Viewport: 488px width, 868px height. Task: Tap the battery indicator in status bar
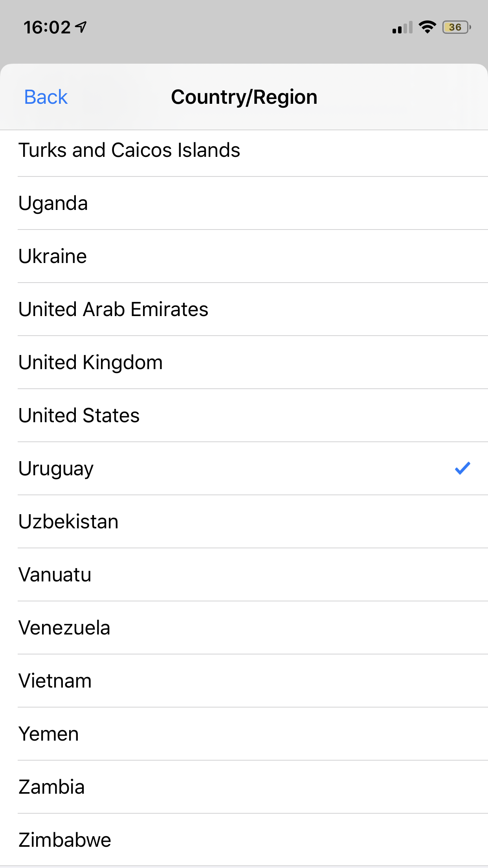456,28
